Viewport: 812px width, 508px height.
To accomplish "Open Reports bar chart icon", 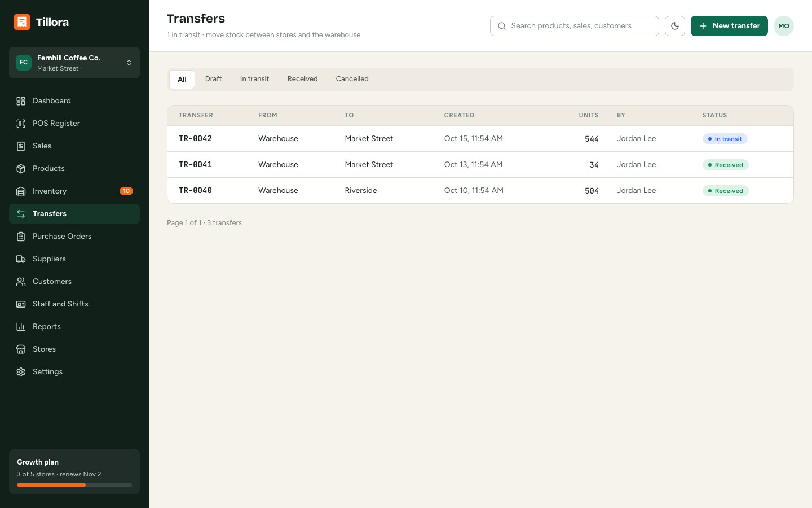I will click(x=21, y=327).
